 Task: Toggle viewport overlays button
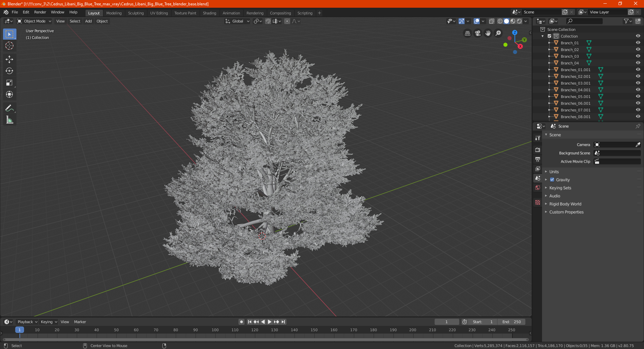pyautogui.click(x=477, y=21)
